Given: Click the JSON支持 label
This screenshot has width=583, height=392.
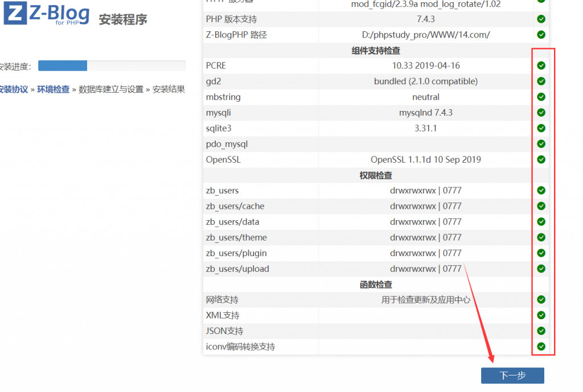Looking at the screenshot, I should coord(224,331).
